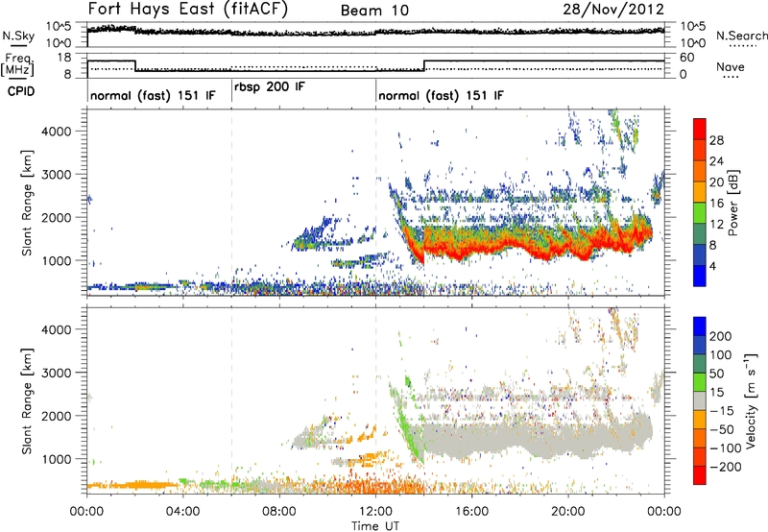Click the "Nave" legend label

coord(730,66)
